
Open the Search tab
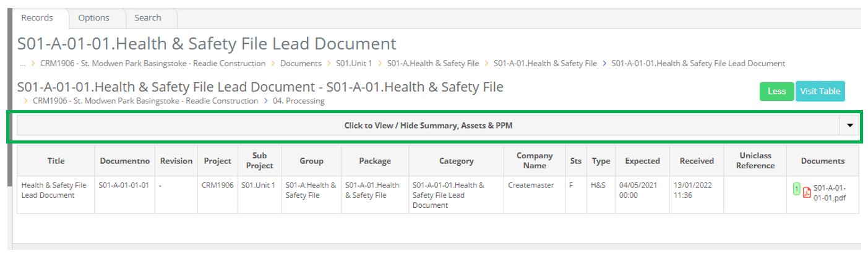tap(148, 18)
